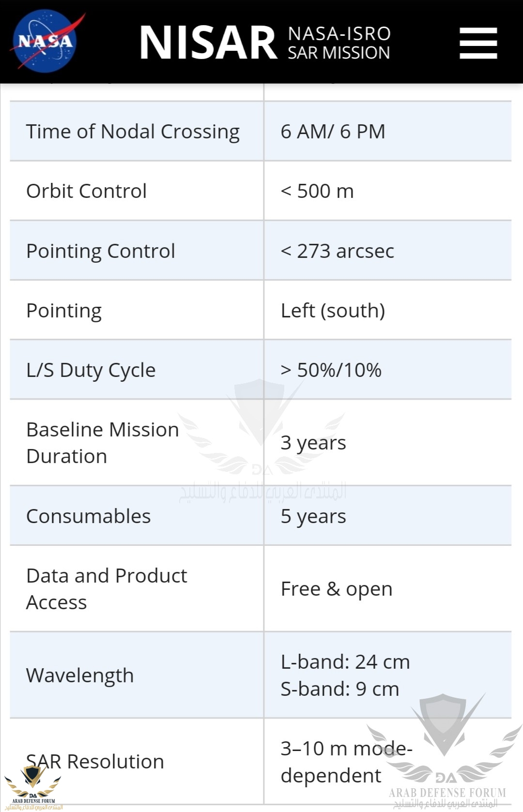The height and width of the screenshot is (812, 523).
Task: Click the NISAR mission title
Action: (208, 43)
